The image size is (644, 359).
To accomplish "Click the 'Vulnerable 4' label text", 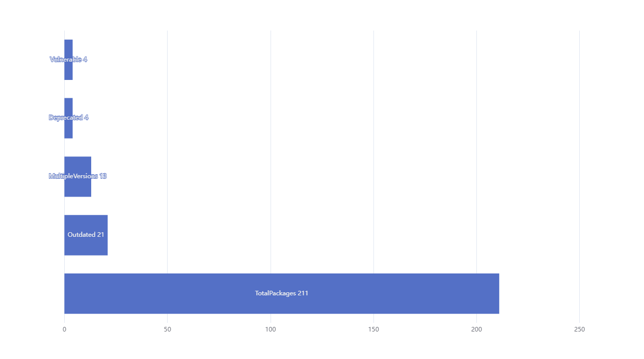I will 68,60.
